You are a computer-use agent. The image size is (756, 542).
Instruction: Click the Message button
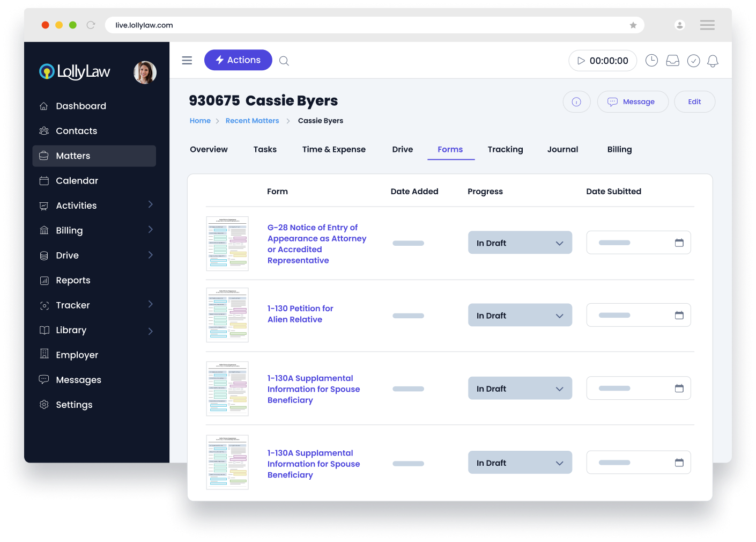[x=632, y=102]
